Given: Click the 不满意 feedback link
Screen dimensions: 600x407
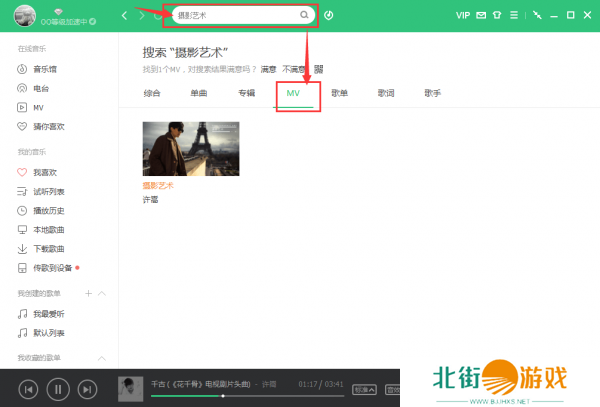Looking at the screenshot, I should pos(294,69).
